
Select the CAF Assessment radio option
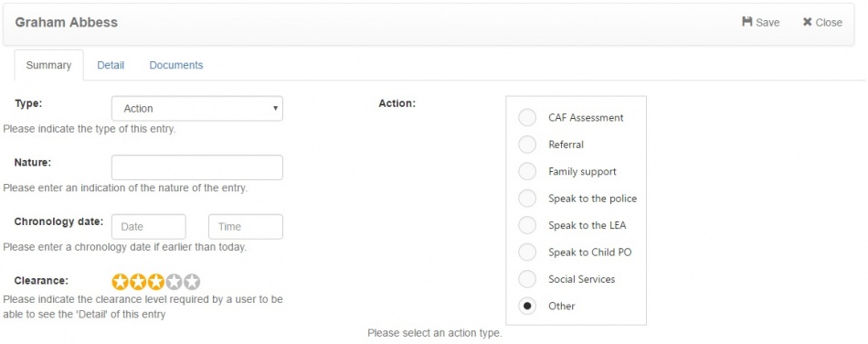(x=527, y=117)
